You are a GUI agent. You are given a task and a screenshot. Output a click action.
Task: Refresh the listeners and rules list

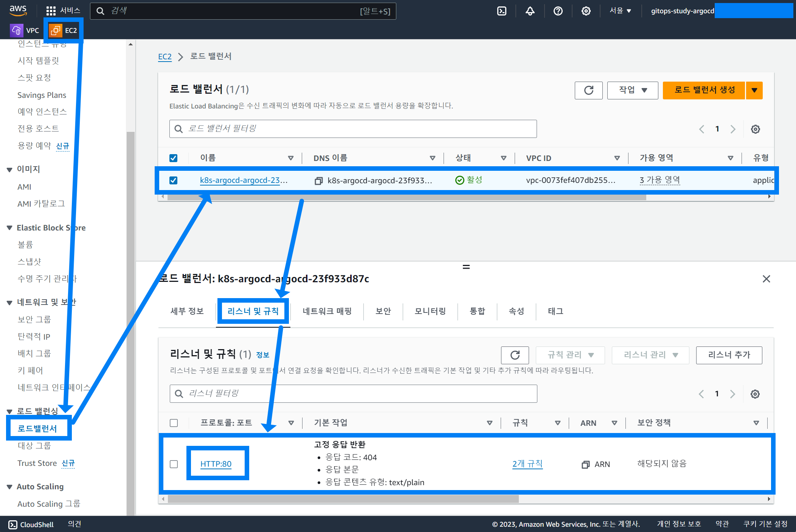(x=515, y=355)
